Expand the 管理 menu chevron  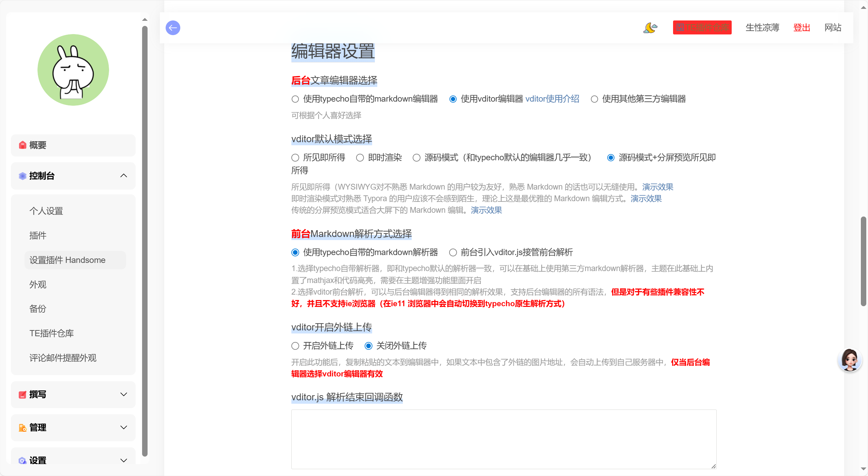pyautogui.click(x=124, y=428)
